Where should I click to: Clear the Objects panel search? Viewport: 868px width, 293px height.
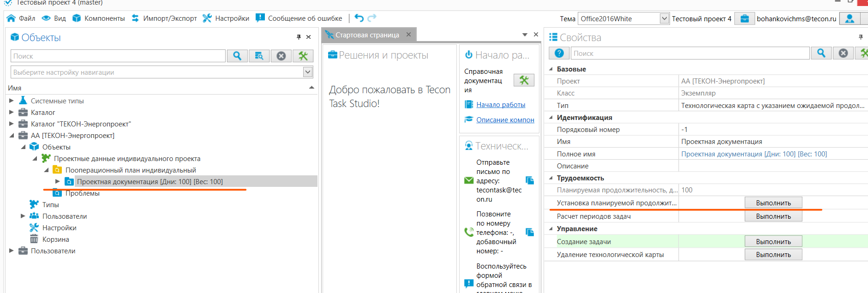tap(281, 56)
